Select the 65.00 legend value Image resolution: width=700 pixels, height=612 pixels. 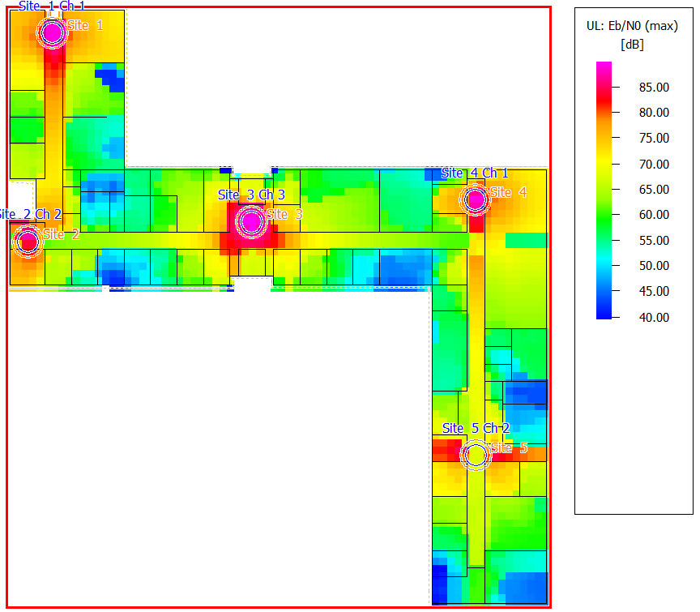coord(654,190)
